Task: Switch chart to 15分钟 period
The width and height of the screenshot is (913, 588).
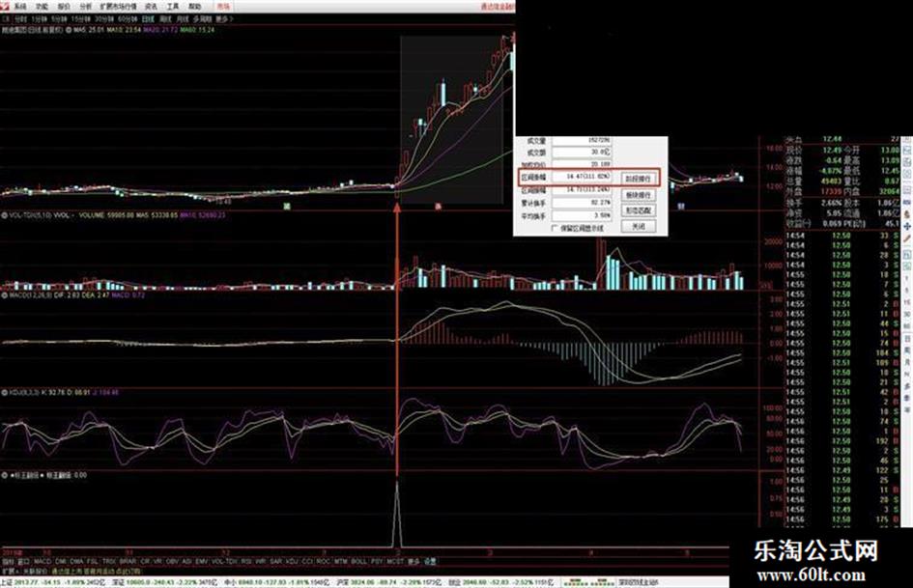Action: (80, 18)
